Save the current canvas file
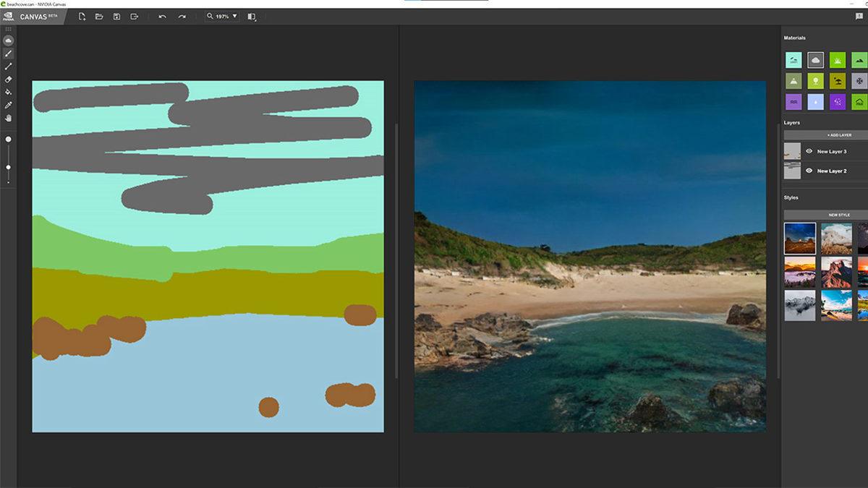 (x=116, y=16)
